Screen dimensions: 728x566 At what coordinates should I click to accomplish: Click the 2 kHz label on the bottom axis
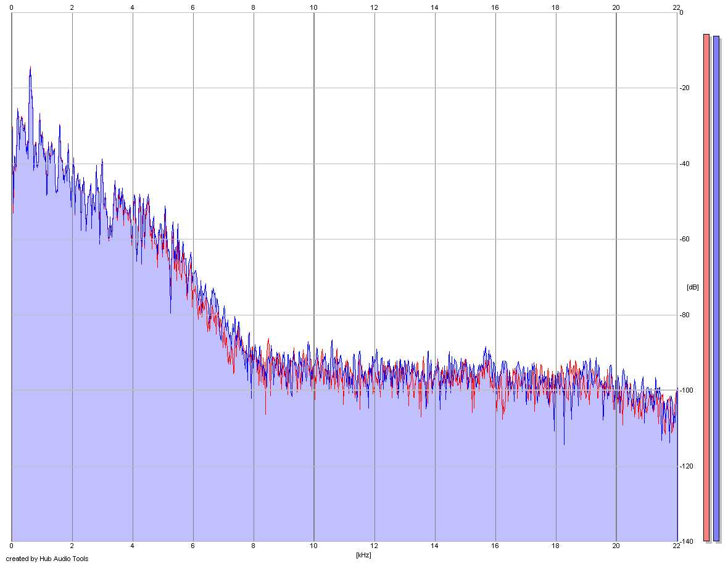[x=72, y=546]
